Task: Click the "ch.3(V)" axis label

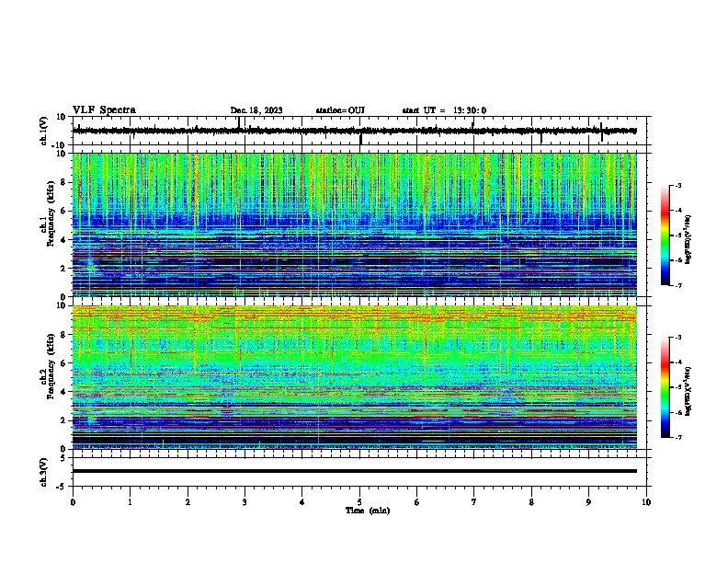Action: [x=44, y=472]
